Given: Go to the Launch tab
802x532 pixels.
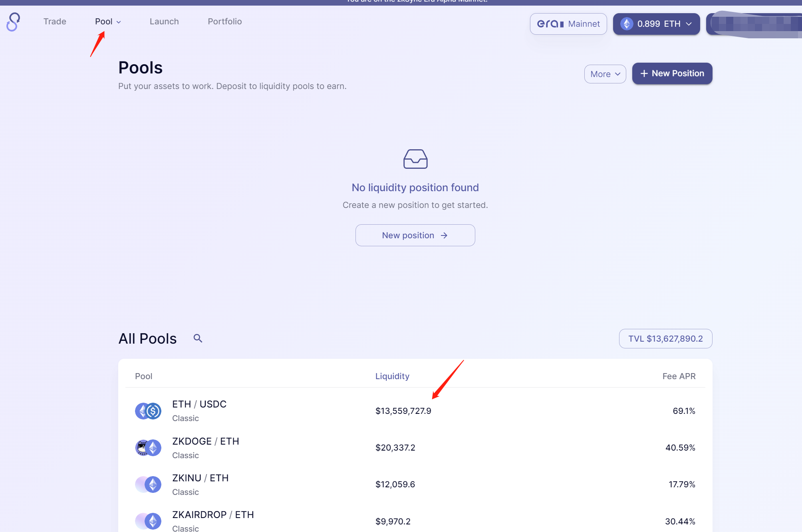Looking at the screenshot, I should [x=164, y=22].
